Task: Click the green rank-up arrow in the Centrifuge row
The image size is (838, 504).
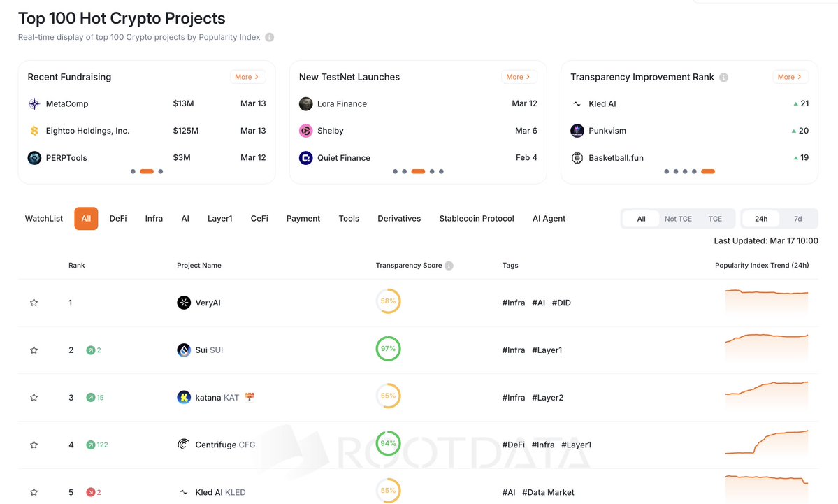Action: point(90,445)
